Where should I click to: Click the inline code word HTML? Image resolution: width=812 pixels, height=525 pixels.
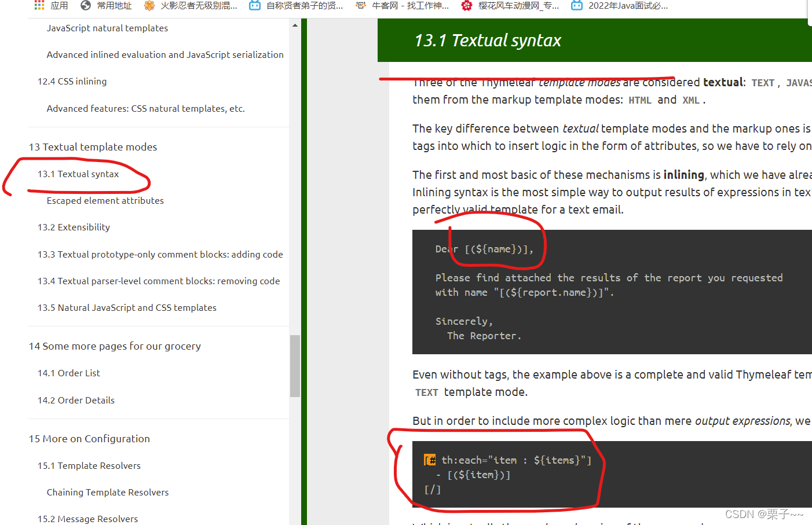pyautogui.click(x=640, y=100)
